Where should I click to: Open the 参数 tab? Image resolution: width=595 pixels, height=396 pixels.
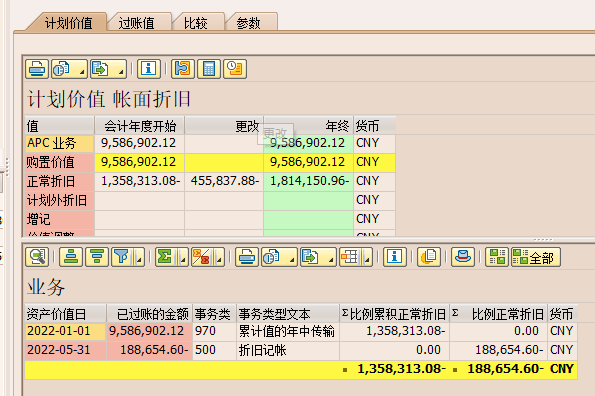point(249,23)
